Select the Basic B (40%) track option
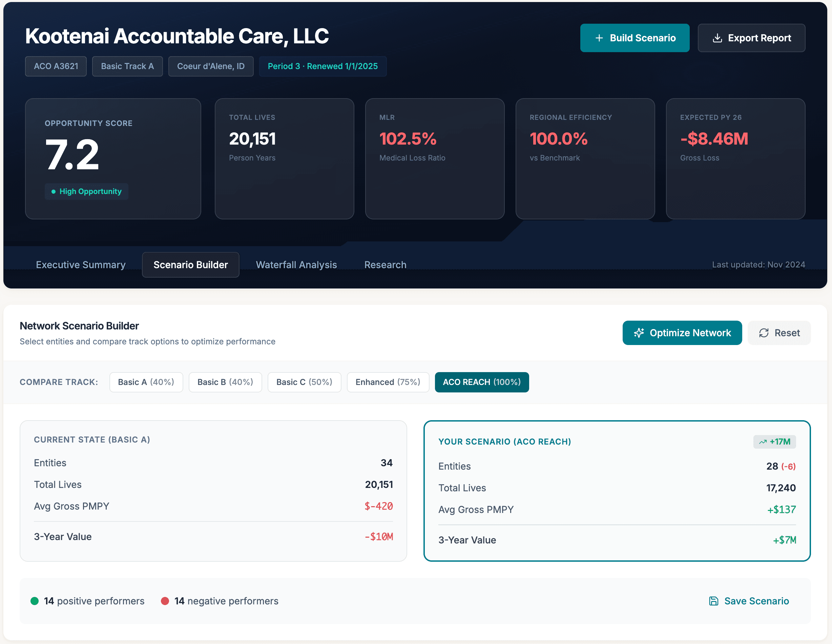 pyautogui.click(x=225, y=382)
